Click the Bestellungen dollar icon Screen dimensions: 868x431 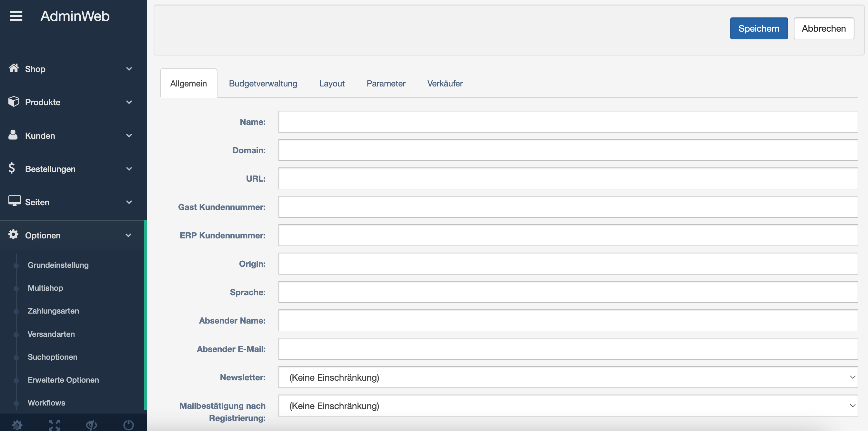point(12,168)
